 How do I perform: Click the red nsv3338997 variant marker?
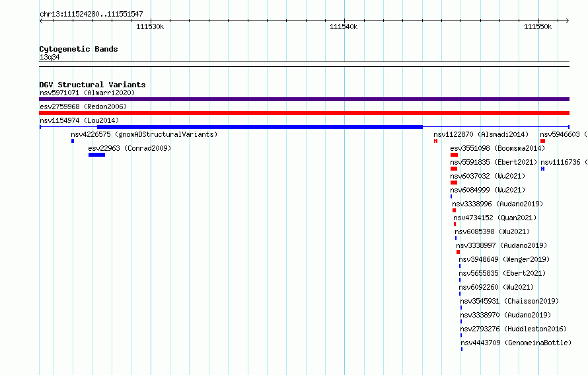459,252
